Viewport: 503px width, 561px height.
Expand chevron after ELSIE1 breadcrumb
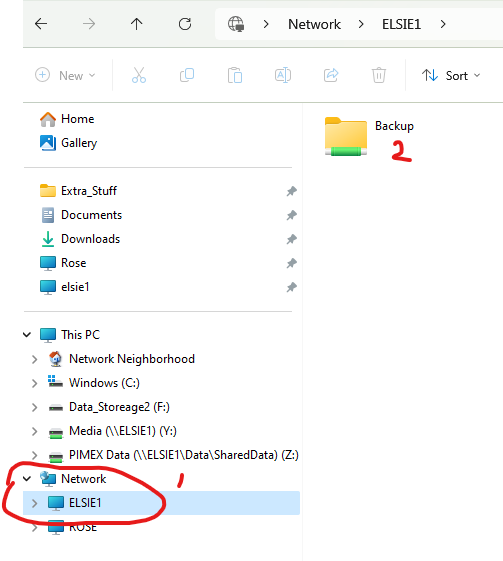pyautogui.click(x=443, y=24)
